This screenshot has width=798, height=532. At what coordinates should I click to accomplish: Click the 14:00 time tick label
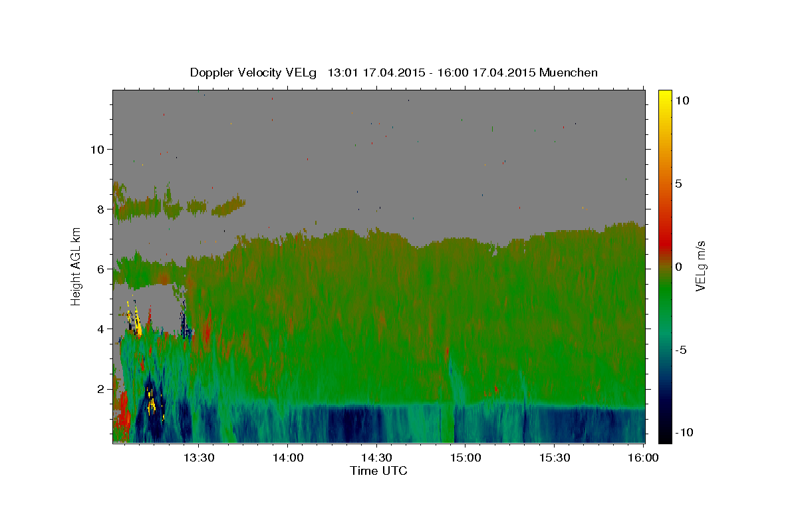point(287,458)
